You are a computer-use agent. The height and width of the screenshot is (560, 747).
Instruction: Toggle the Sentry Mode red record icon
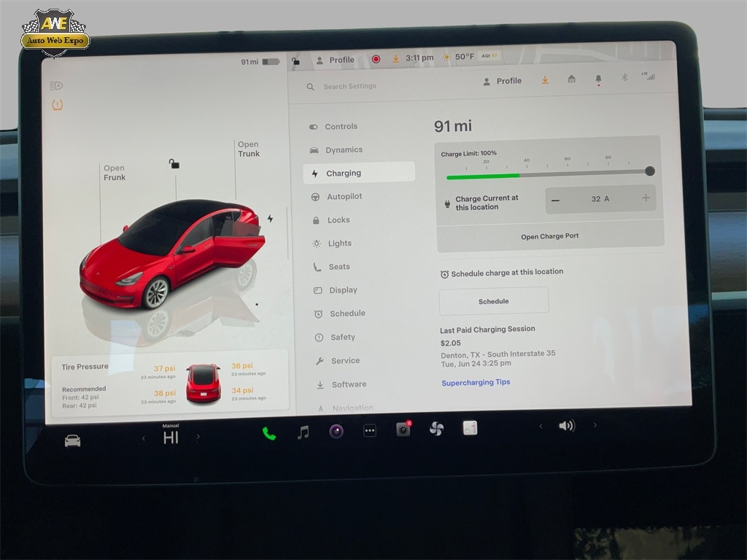click(x=376, y=59)
